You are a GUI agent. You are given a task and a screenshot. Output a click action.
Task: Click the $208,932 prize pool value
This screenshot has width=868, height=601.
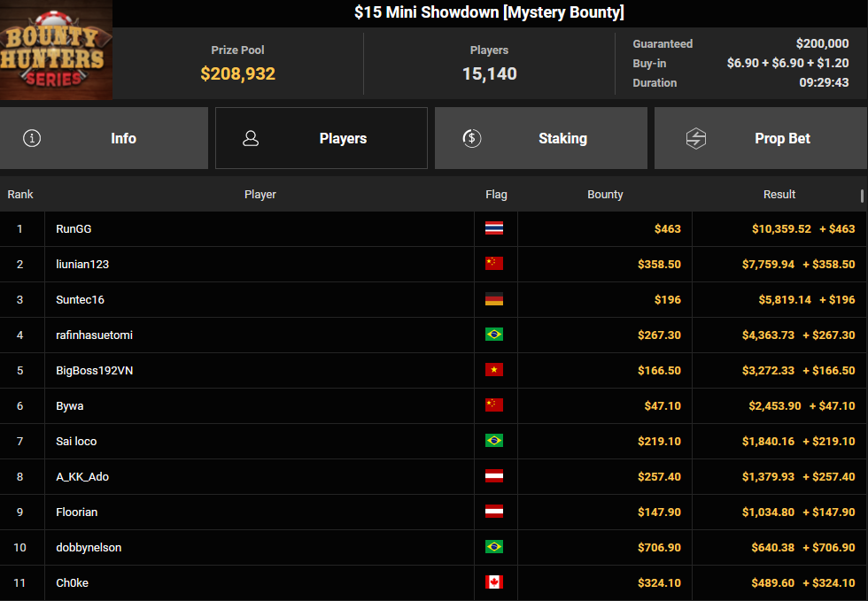[x=237, y=73]
